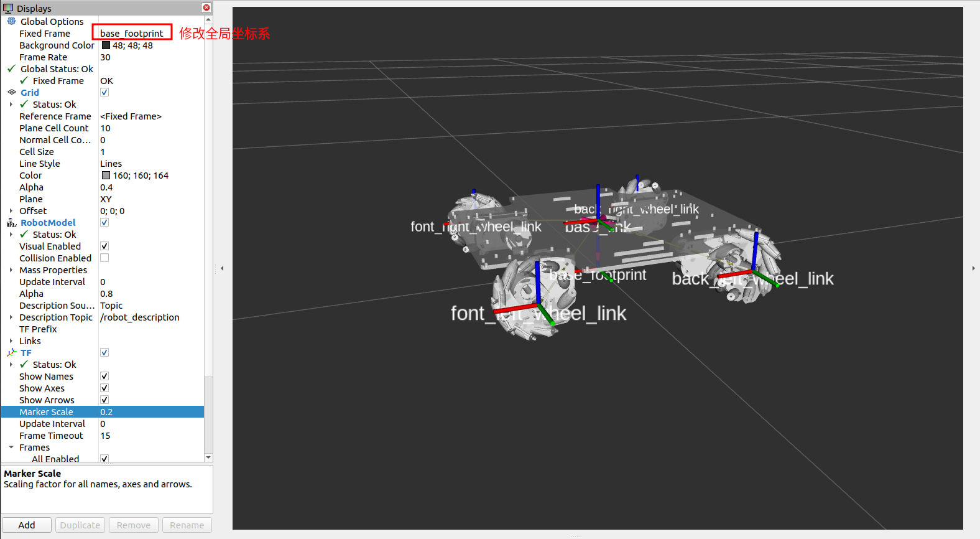Uncheck the Show Names option
The image size is (980, 539).
[x=104, y=376]
